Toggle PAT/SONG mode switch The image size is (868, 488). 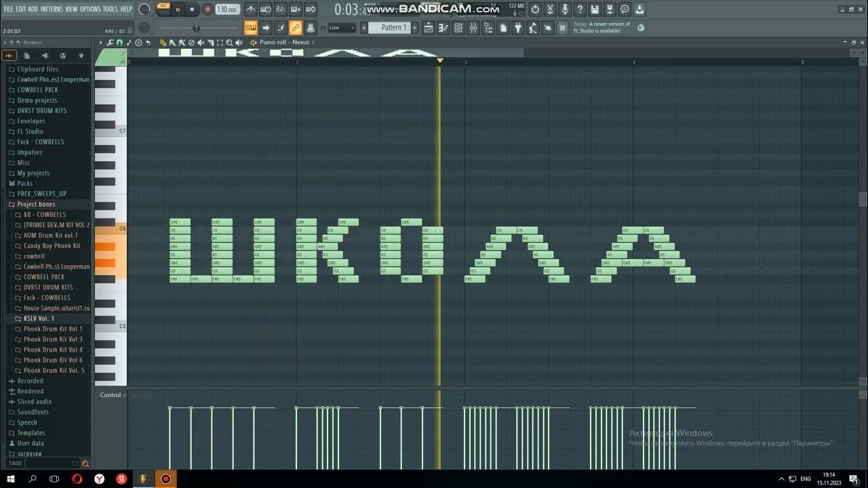pyautogui.click(x=163, y=9)
